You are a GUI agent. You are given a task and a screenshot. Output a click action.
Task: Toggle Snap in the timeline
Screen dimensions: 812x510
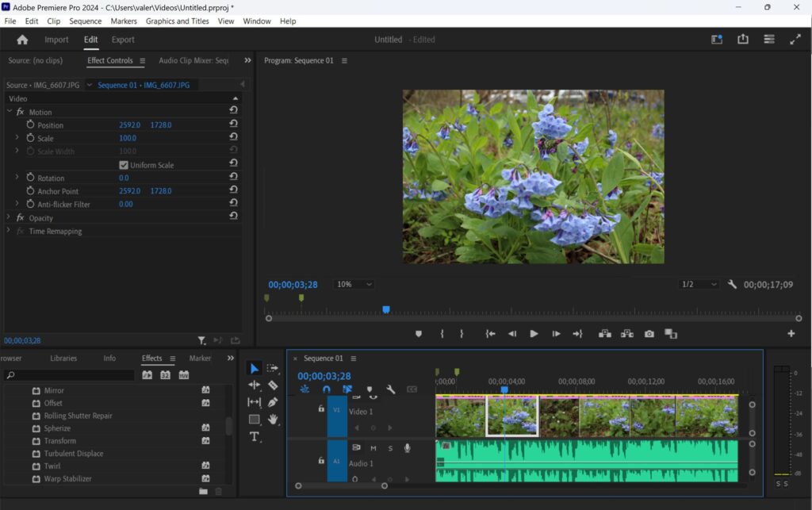point(327,389)
